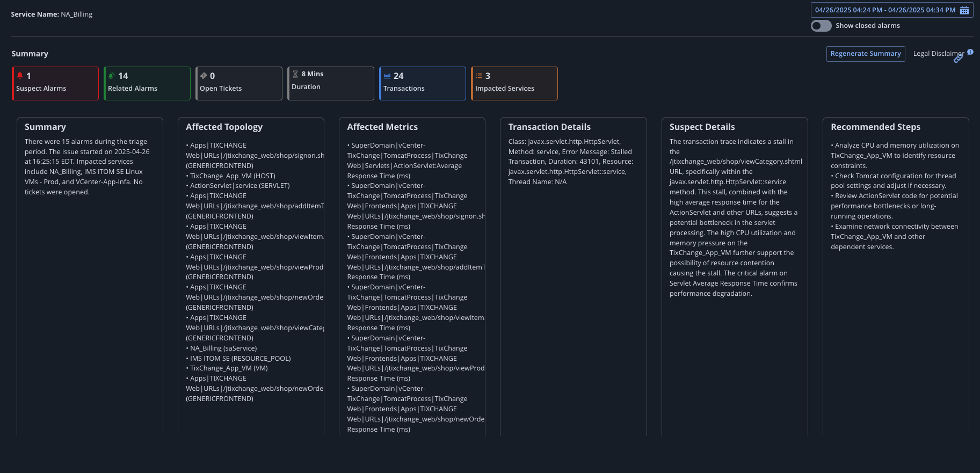Image resolution: width=980 pixels, height=473 pixels.
Task: Click the date range text field
Action: pos(885,10)
